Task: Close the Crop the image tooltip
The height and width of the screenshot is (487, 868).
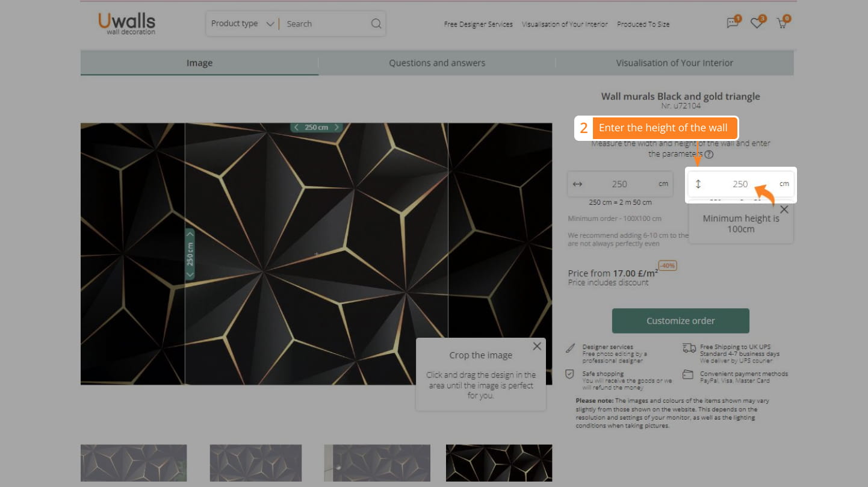Action: pos(537,346)
